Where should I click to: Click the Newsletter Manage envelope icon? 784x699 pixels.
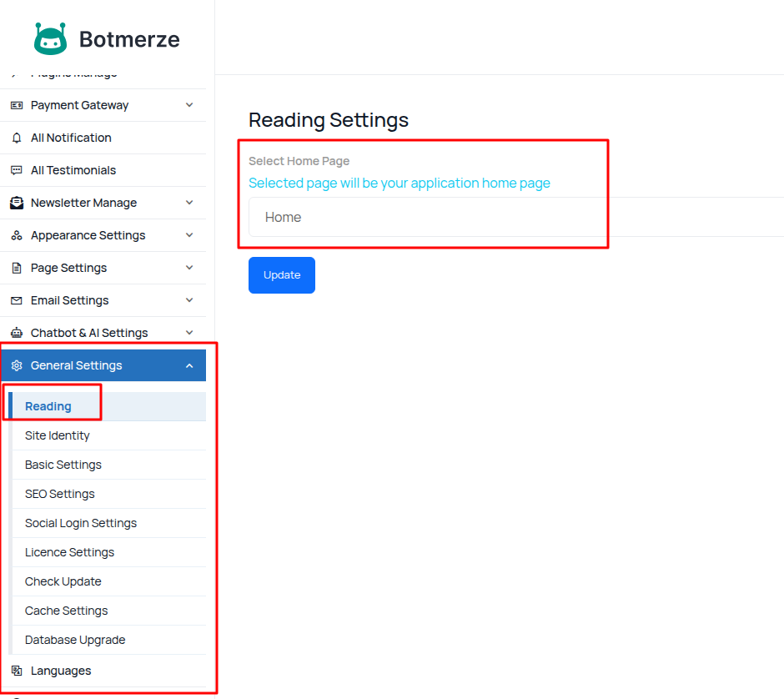pos(17,203)
